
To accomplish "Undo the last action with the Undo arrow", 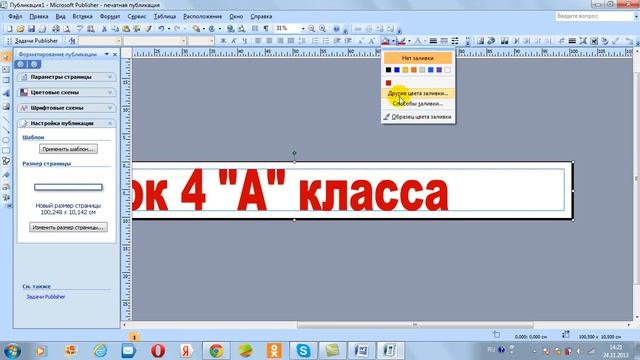I will click(161, 29).
